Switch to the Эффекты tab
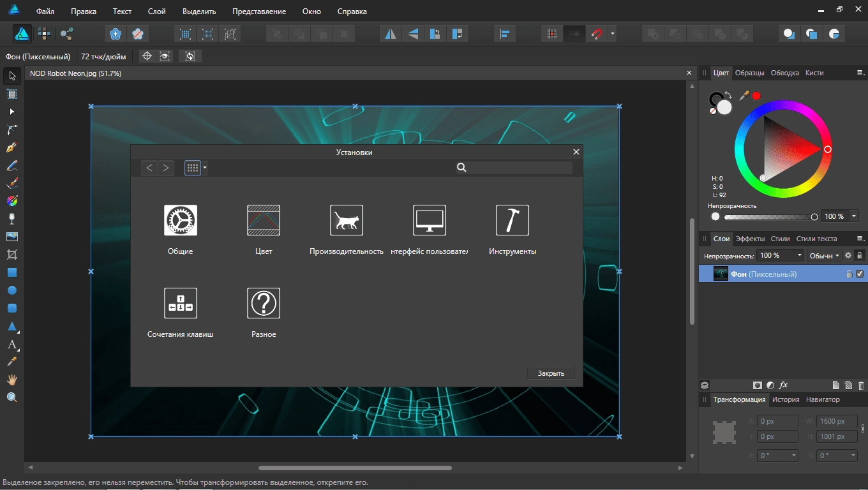The height and width of the screenshot is (490, 868). [750, 239]
